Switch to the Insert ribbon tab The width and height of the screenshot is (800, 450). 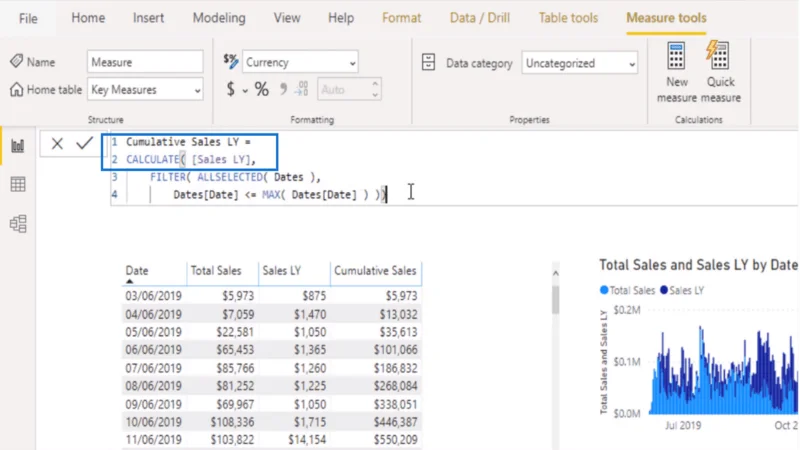click(148, 18)
